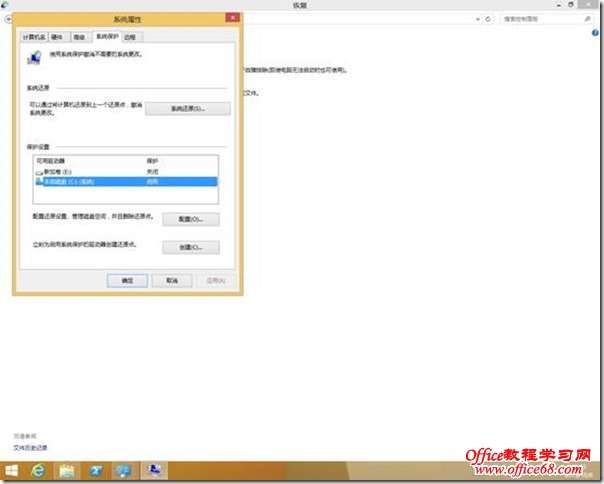Image resolution: width=604 pixels, height=484 pixels.
Task: Open File Explorer from taskbar
Action: (67, 471)
